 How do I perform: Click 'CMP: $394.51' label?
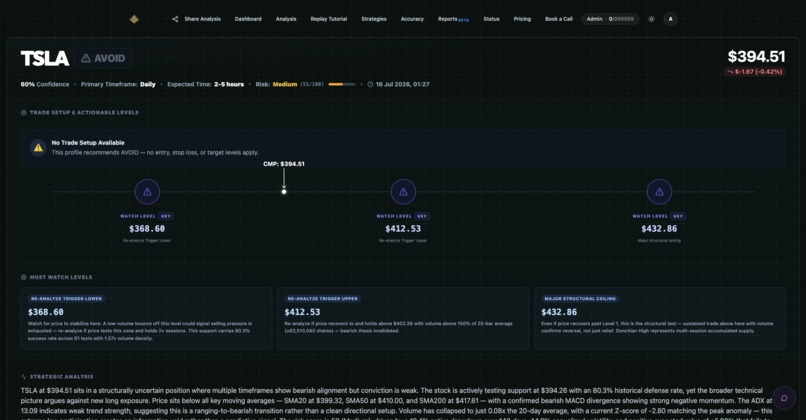(x=284, y=164)
